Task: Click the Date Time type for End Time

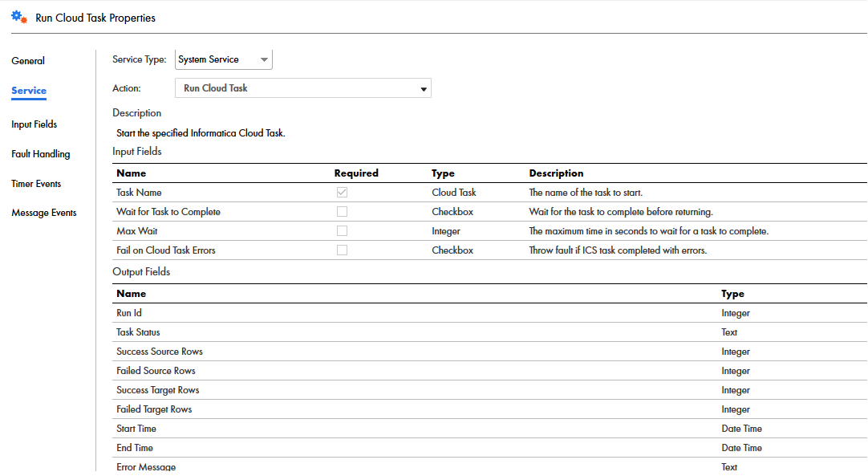Action: [x=741, y=448]
